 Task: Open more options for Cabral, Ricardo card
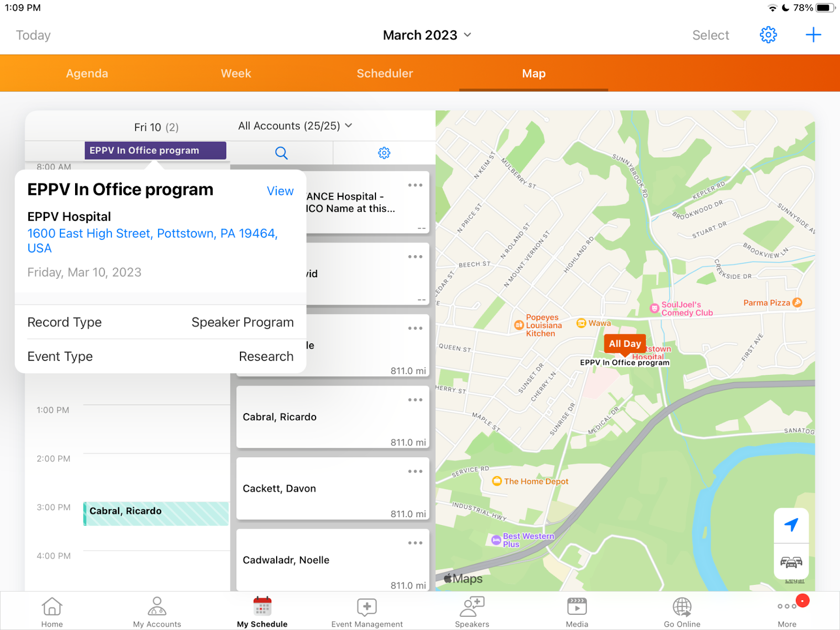(x=415, y=400)
